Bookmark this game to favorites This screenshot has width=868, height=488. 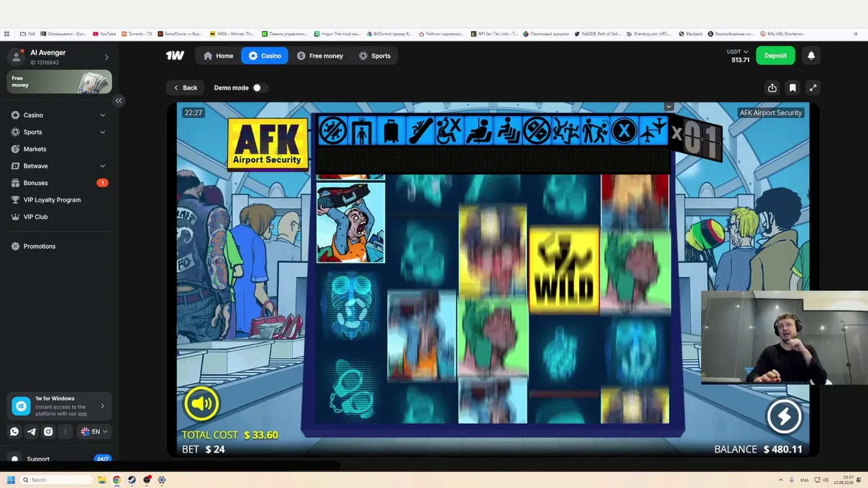pos(792,87)
